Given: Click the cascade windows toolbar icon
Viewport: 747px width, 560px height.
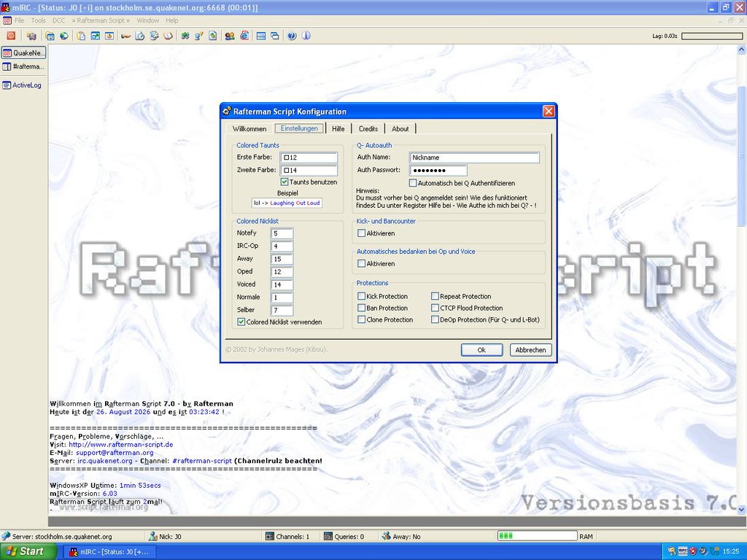Looking at the screenshot, I should click(x=275, y=36).
